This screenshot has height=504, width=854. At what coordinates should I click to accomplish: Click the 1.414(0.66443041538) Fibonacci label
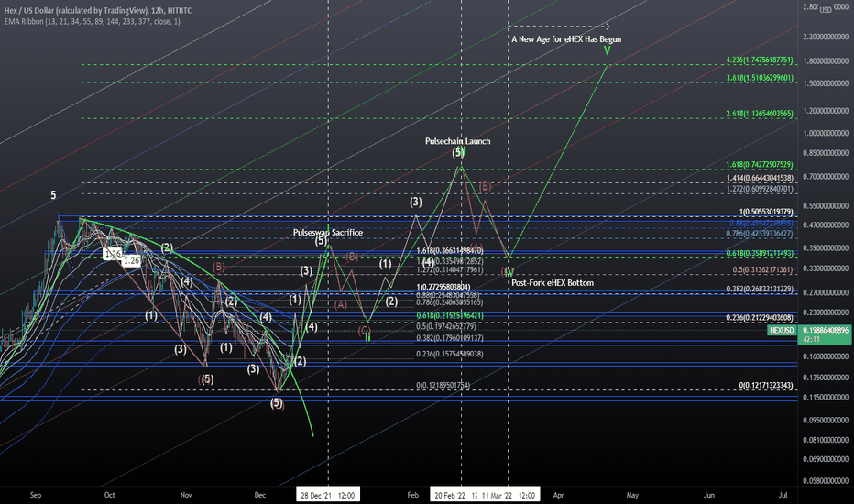pyautogui.click(x=760, y=178)
